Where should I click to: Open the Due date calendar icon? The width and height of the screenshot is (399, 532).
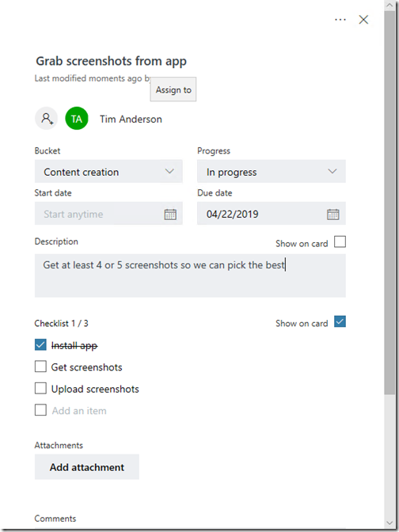click(332, 214)
